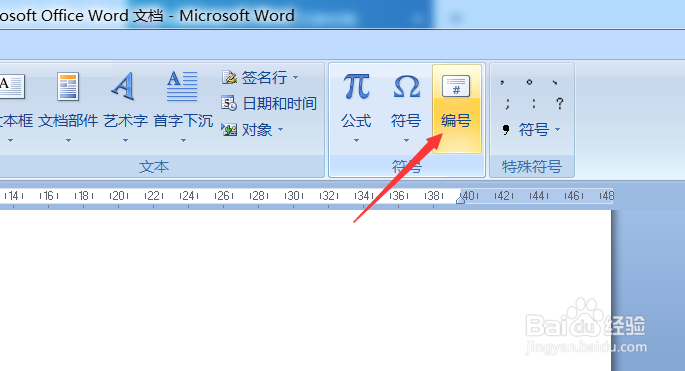Click the 编号 (Number) button
The image size is (685, 371).
pos(457,109)
